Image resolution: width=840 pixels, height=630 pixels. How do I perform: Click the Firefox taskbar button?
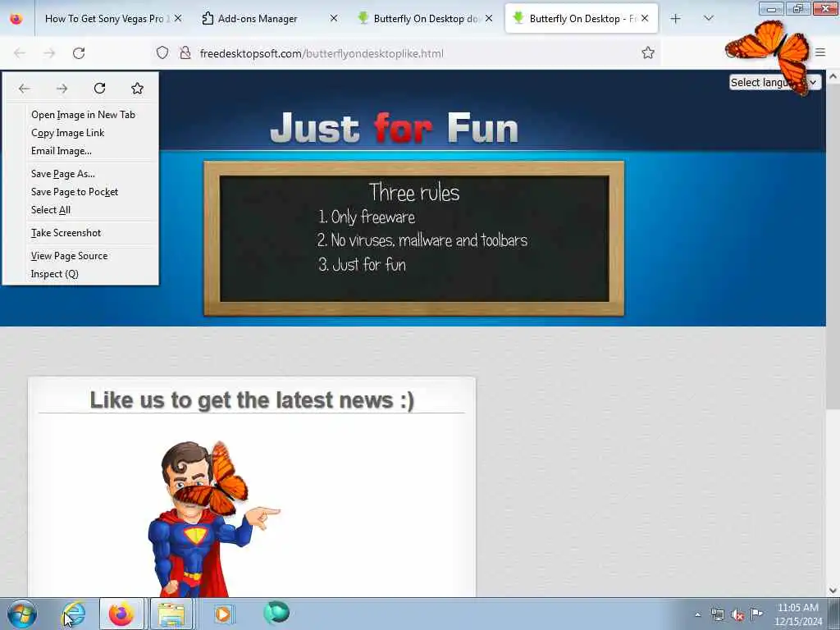tap(121, 614)
